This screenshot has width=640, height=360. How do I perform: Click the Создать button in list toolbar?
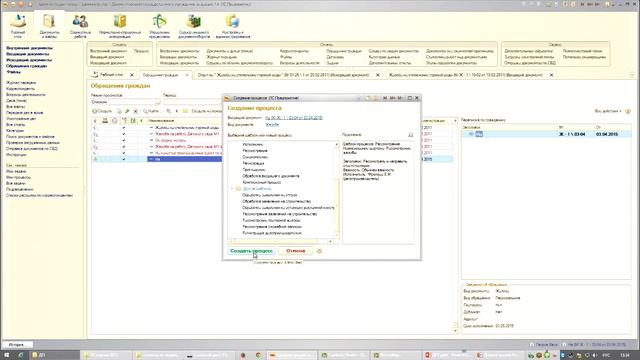(x=102, y=111)
